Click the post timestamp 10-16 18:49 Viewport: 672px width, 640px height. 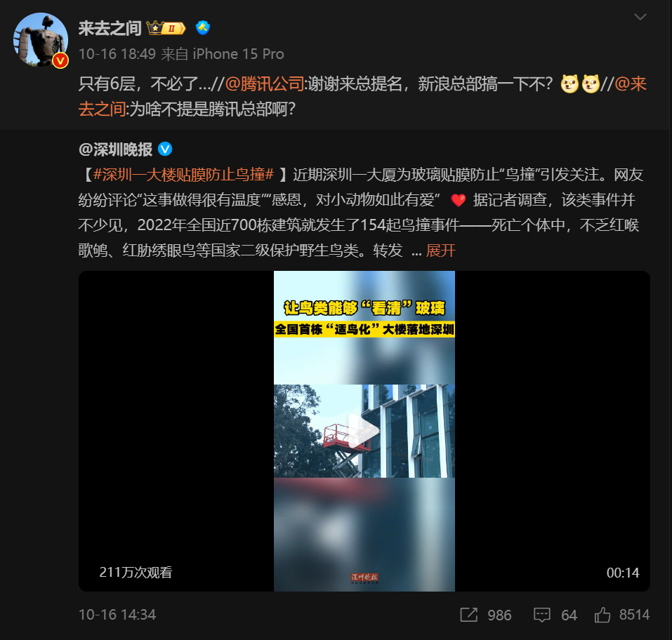point(117,54)
